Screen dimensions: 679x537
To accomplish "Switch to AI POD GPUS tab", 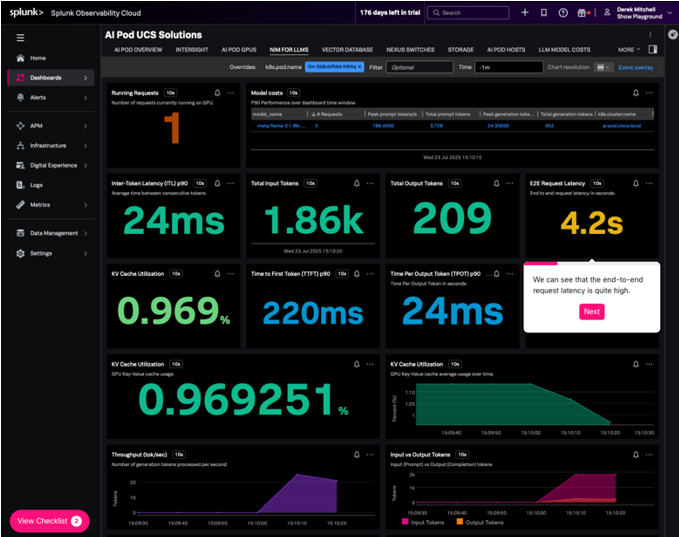I will click(x=239, y=50).
